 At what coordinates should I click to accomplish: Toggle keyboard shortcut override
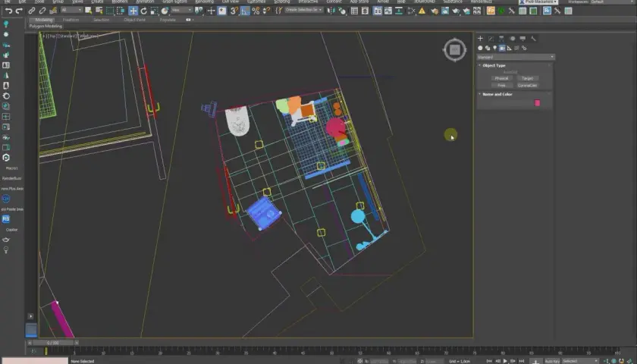pyautogui.click(x=221, y=11)
